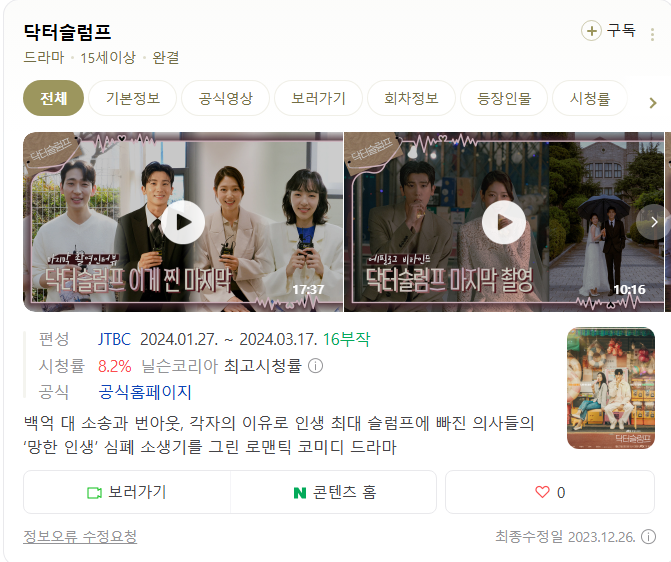Open the three-dot more options menu
The width and height of the screenshot is (671, 562).
pos(652,34)
